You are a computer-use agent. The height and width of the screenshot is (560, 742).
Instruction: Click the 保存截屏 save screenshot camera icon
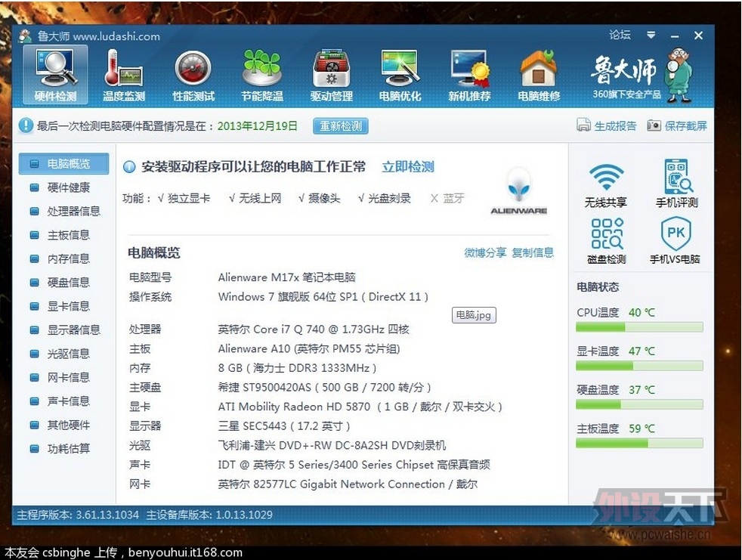(x=654, y=125)
